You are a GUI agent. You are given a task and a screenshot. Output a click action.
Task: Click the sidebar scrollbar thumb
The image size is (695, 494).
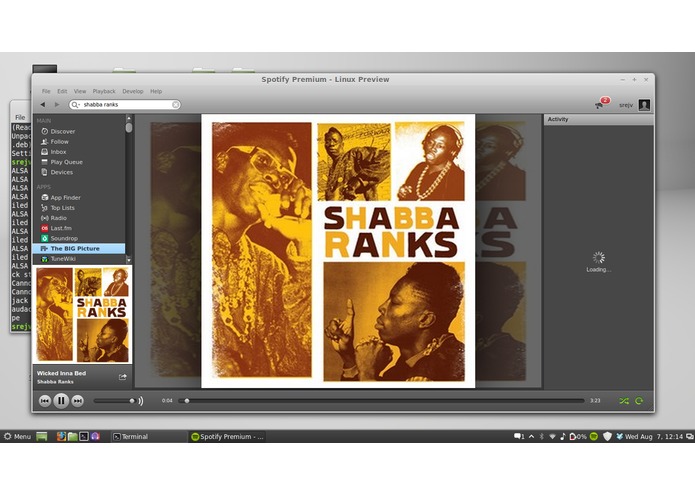pos(129,128)
